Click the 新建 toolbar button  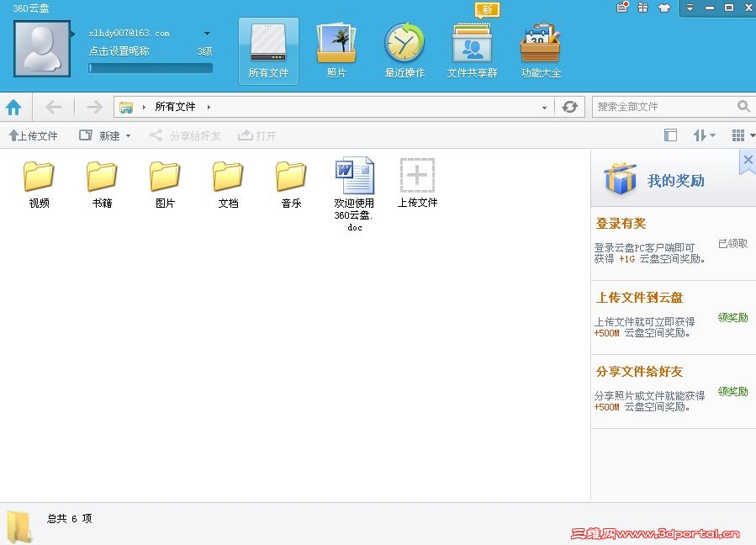[x=100, y=135]
